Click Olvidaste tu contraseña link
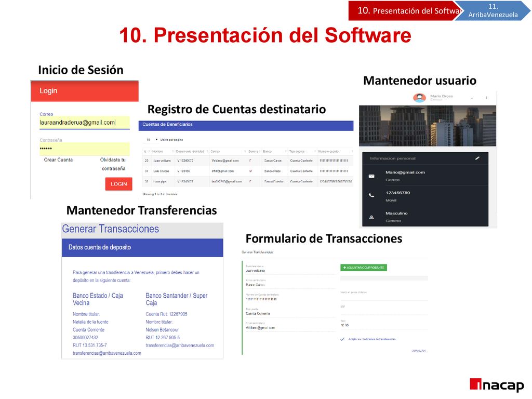This screenshot has height=399, width=532. pyautogui.click(x=113, y=164)
